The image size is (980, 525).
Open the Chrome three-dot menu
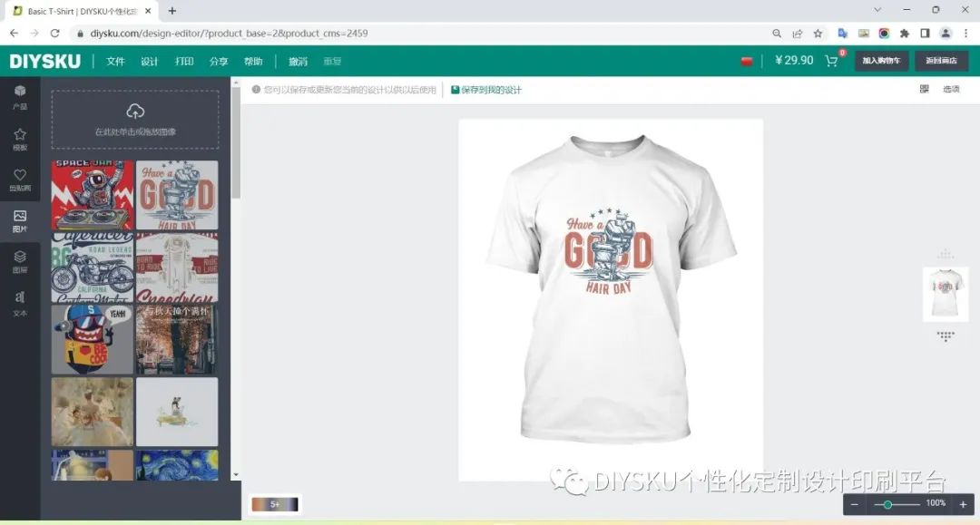click(966, 33)
